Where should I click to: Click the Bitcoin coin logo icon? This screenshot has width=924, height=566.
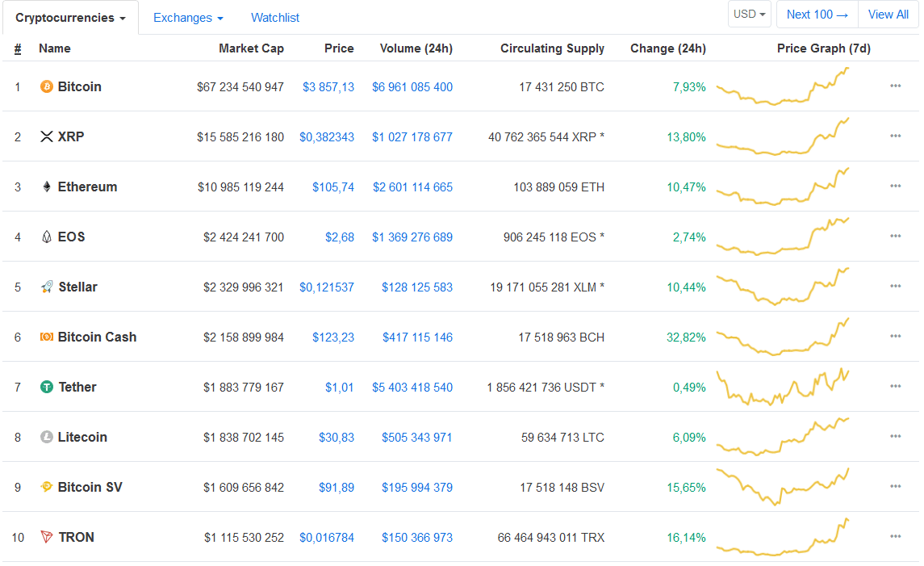coord(46,86)
